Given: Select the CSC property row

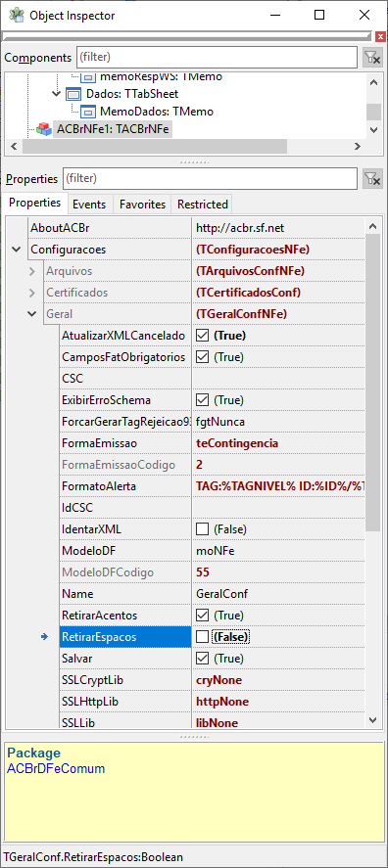Looking at the screenshot, I should 212,379.
